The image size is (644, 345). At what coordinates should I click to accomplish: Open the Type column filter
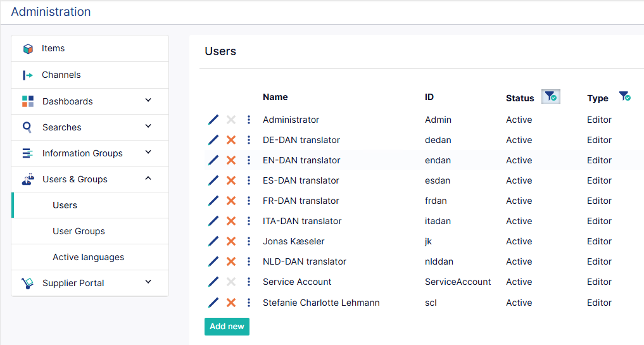click(625, 96)
